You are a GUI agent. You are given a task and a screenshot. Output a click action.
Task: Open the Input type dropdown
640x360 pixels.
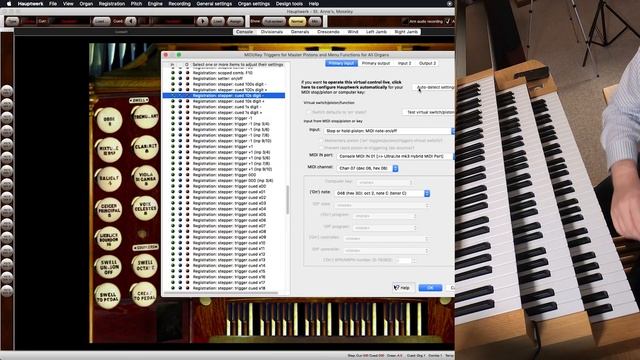pos(389,131)
